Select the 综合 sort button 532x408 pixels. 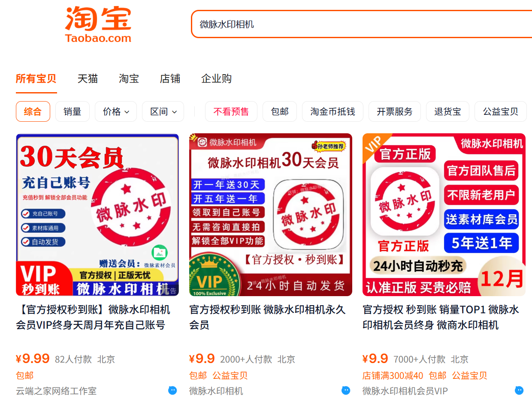click(x=33, y=111)
